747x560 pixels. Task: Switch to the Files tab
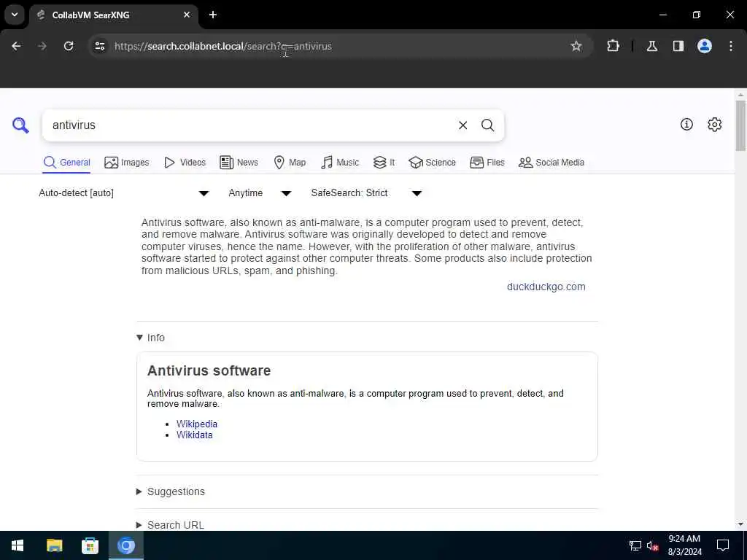pos(487,163)
